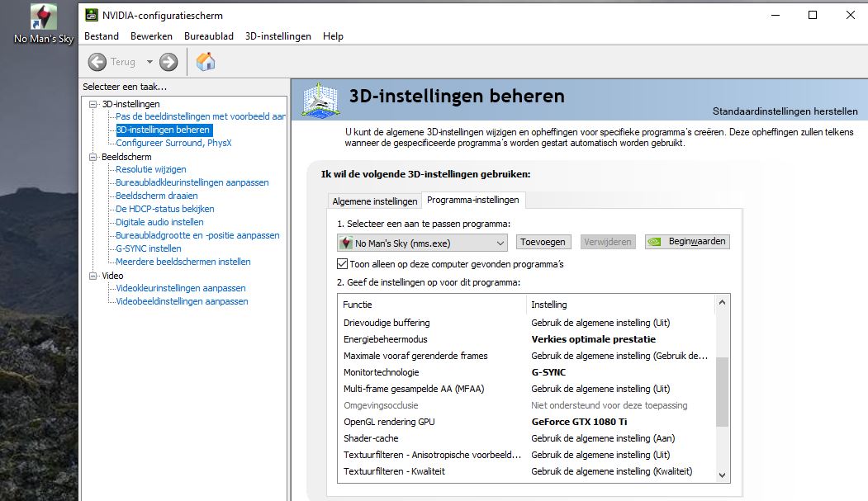Open 'Configureer Surround, PhysX'
Screen dimensions: 868x501
pyautogui.click(x=173, y=143)
